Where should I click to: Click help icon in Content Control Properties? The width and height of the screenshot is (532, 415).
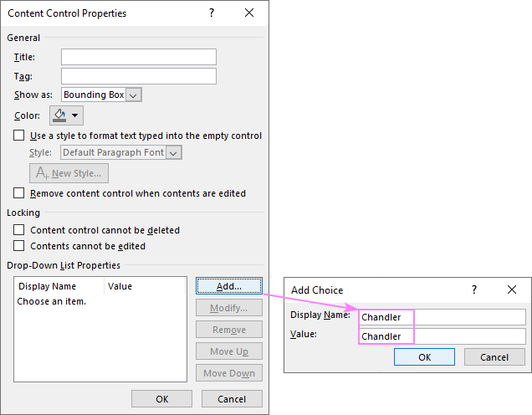pyautogui.click(x=212, y=13)
